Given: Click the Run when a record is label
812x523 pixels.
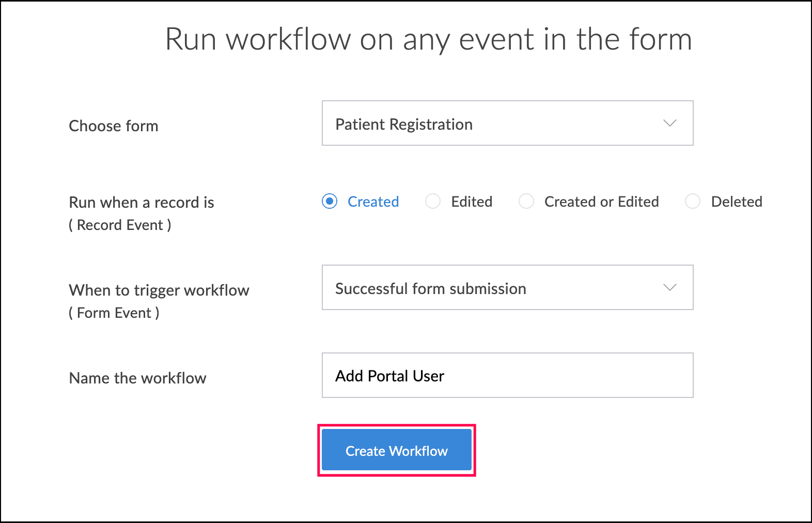Looking at the screenshot, I should (x=142, y=203).
